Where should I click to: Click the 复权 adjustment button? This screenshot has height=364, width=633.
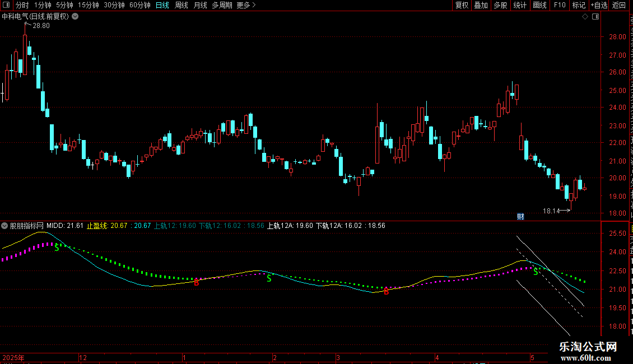click(462, 5)
